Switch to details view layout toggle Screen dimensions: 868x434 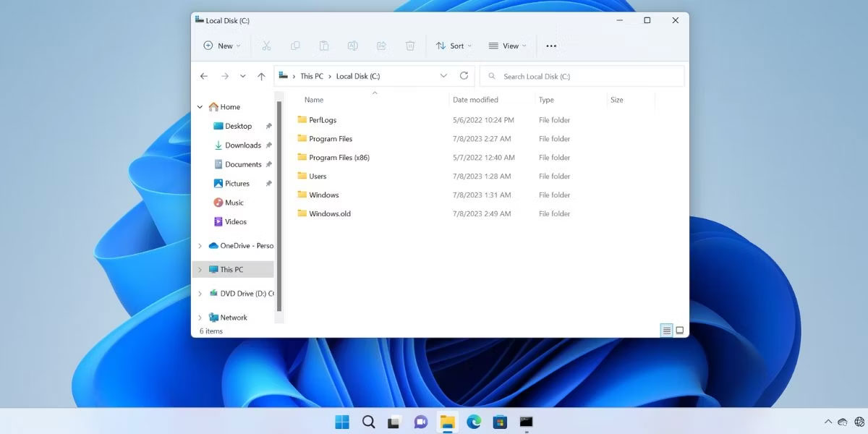point(666,331)
